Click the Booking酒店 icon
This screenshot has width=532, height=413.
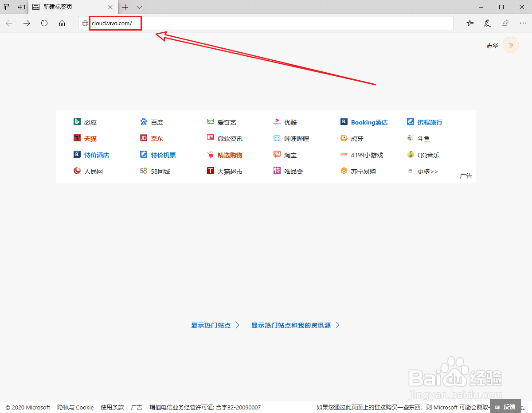[x=344, y=122]
